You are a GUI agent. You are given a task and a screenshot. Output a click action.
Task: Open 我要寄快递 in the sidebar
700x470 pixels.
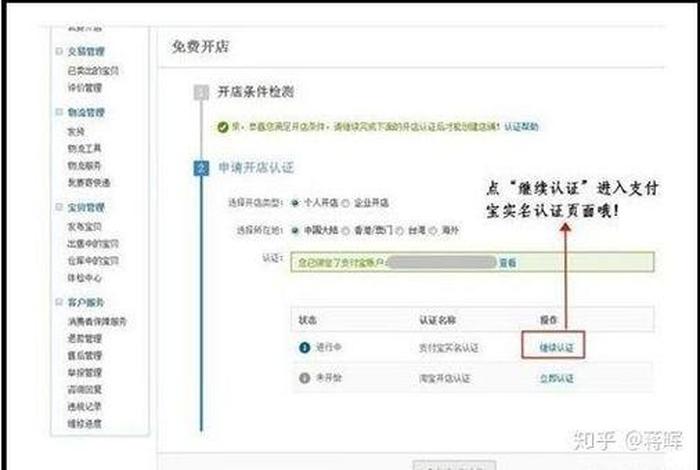[89, 183]
